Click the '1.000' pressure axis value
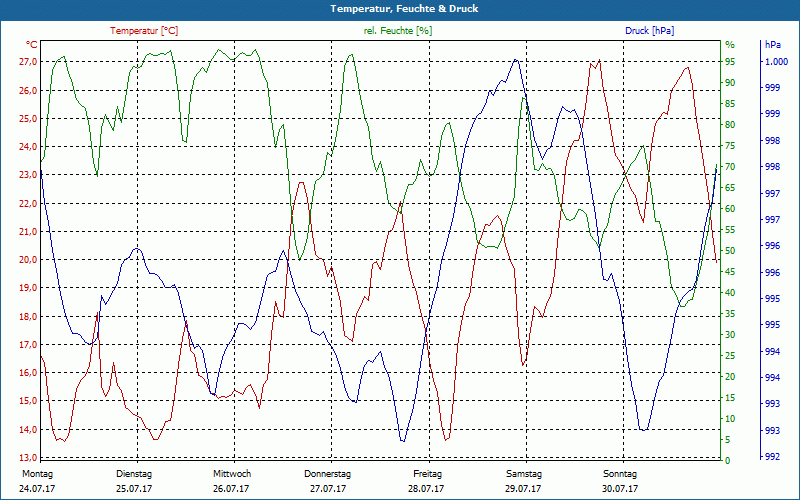This screenshot has width=800, height=500. [777, 62]
